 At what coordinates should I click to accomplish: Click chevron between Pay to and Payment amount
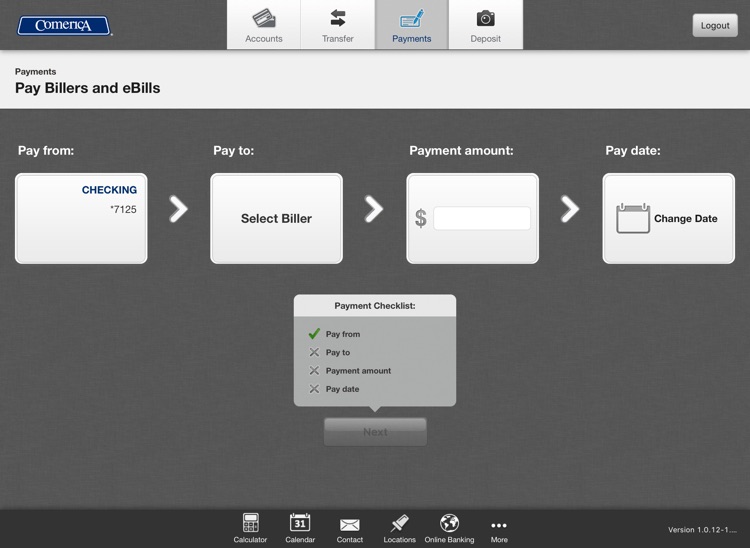tap(374, 209)
